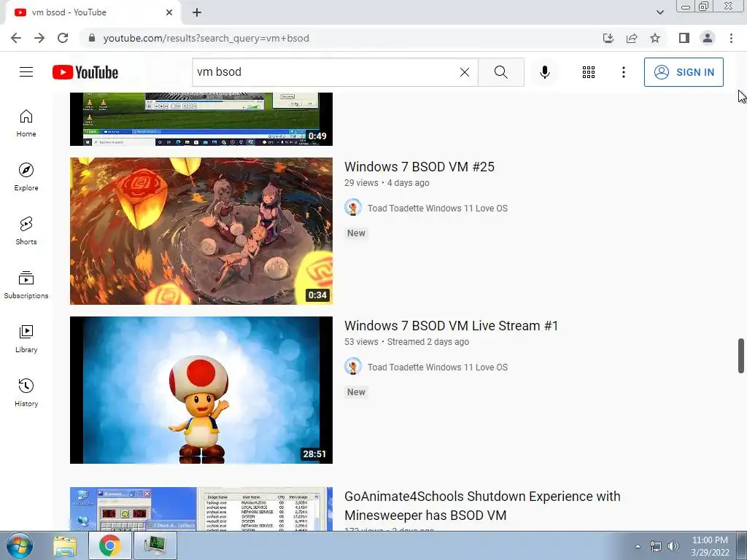Image resolution: width=747 pixels, height=560 pixels.
Task: Open Home in the sidebar
Action: (26, 123)
